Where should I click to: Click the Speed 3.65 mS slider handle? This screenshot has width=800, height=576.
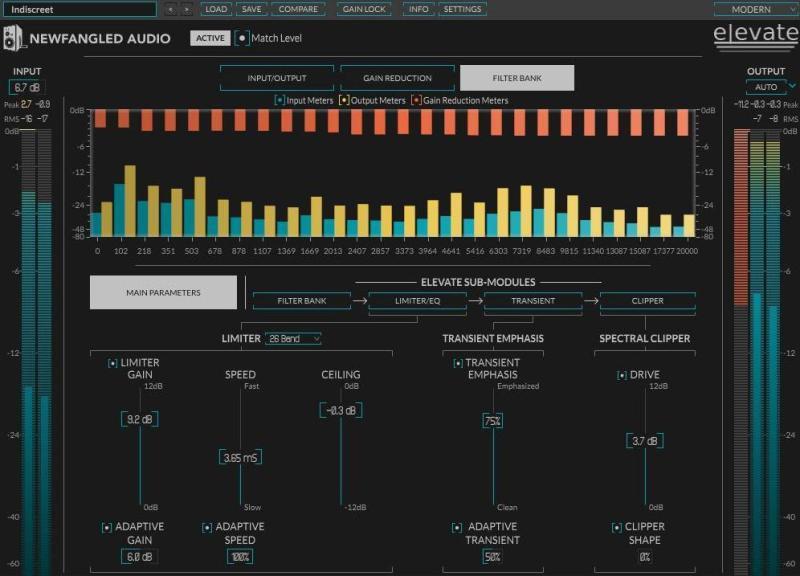[240, 458]
